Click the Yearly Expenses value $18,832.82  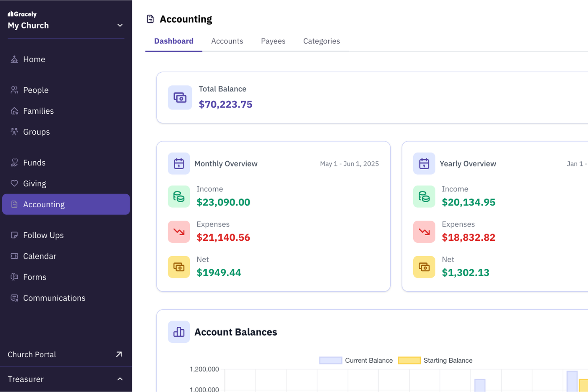(468, 238)
